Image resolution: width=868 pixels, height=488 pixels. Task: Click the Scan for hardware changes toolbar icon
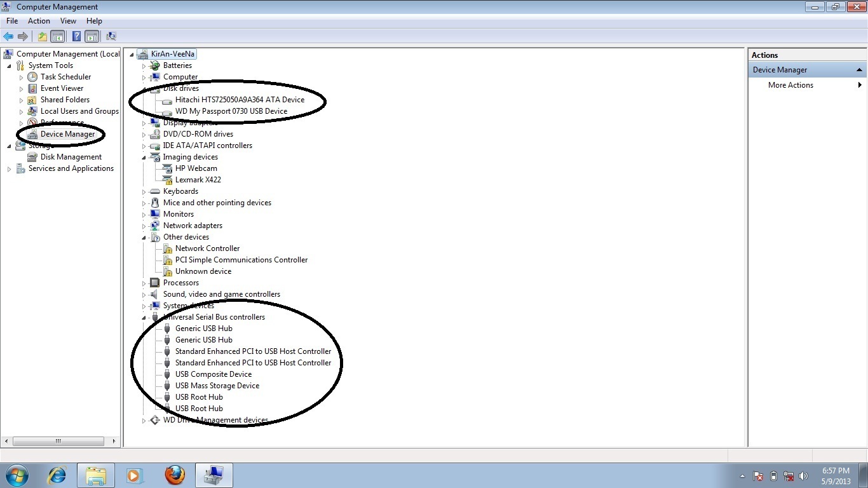(x=111, y=36)
